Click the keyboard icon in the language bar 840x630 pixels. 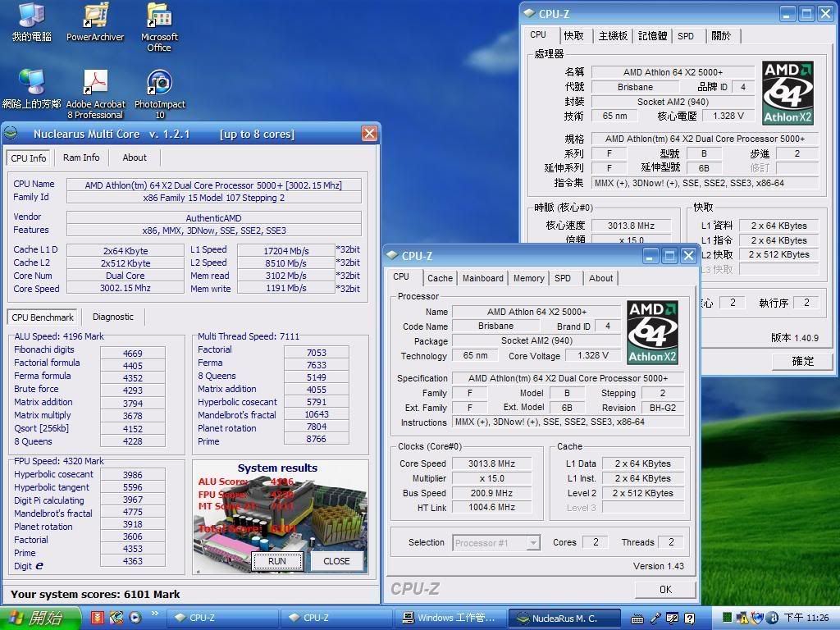(x=637, y=619)
